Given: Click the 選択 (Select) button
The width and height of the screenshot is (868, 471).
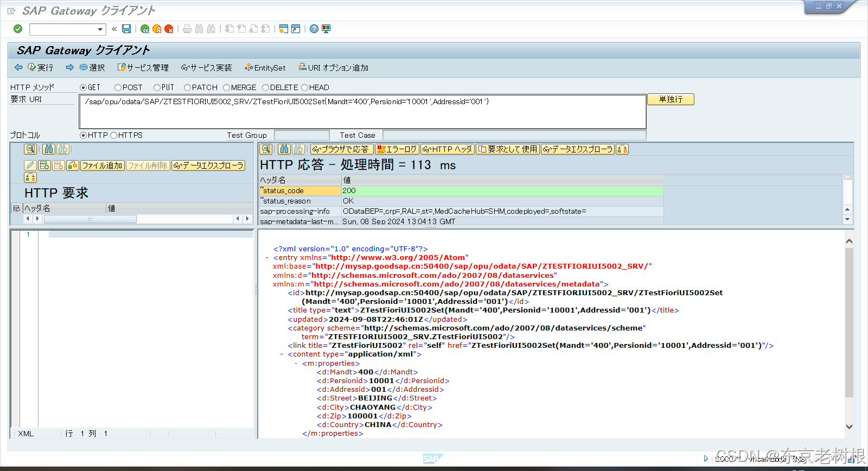Looking at the screenshot, I should [92, 68].
